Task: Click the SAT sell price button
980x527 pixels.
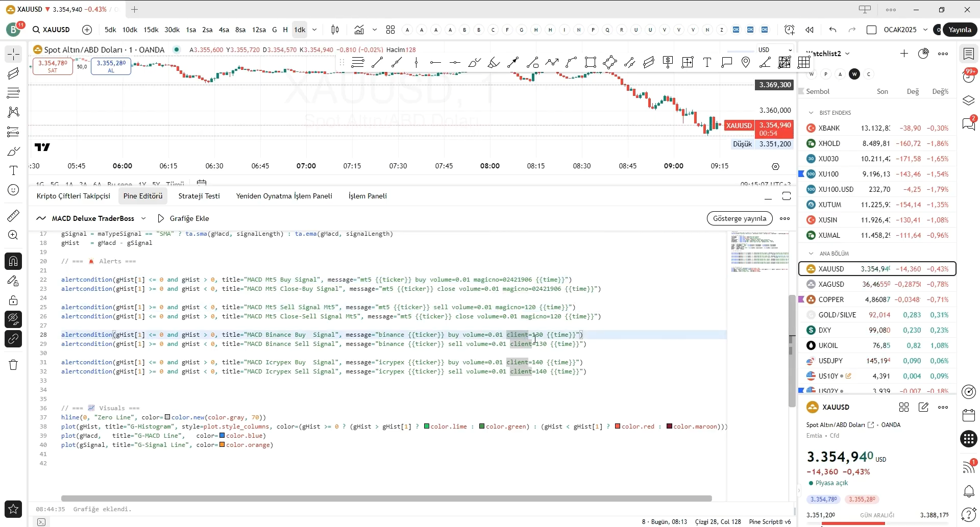Action: pos(53,66)
